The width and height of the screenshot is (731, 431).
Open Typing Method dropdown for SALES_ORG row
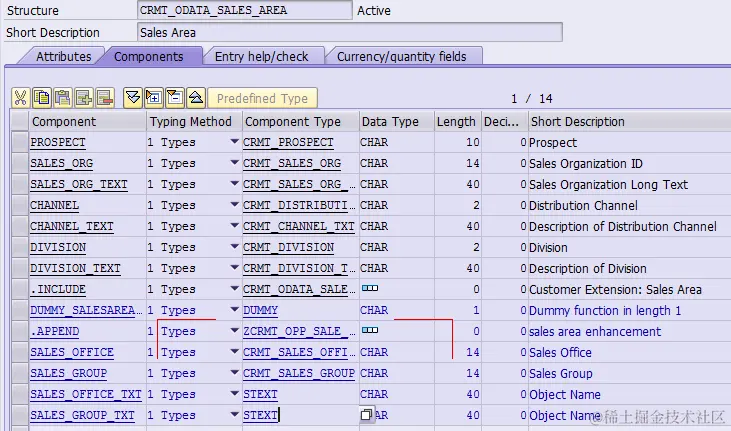pos(234,163)
